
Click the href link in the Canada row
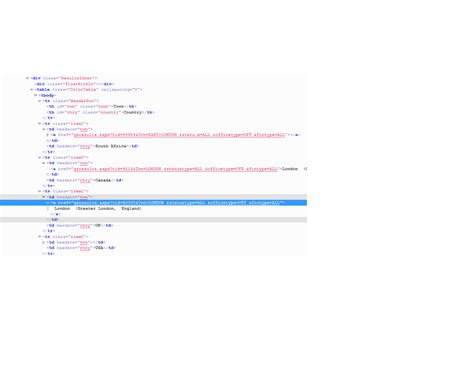[175, 169]
